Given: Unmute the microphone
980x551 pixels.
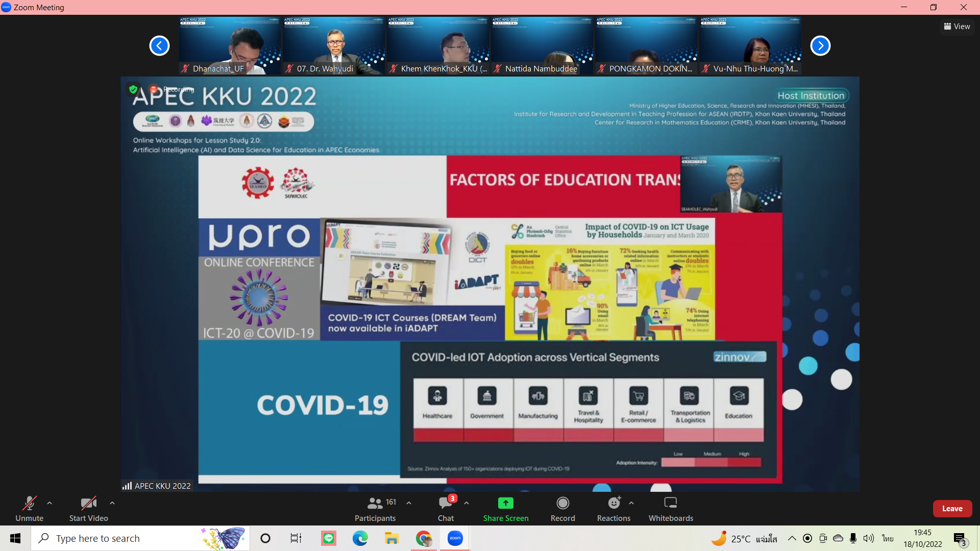Looking at the screenshot, I should tap(29, 509).
